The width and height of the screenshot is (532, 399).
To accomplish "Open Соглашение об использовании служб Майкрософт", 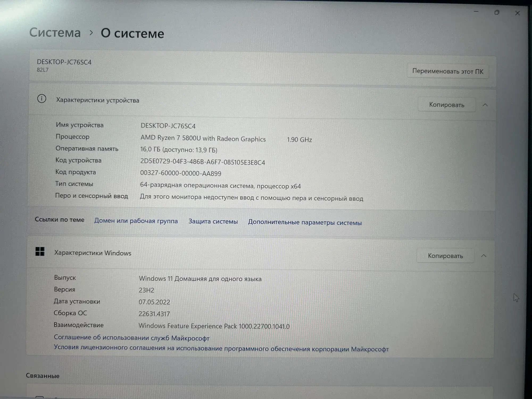I will pyautogui.click(x=132, y=338).
